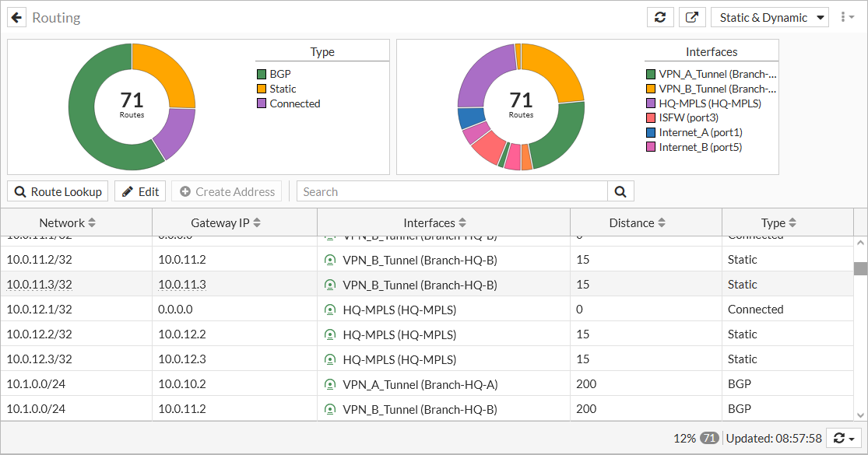The height and width of the screenshot is (455, 868).
Task: Click the back arrow to leave Routing
Action: tap(16, 17)
